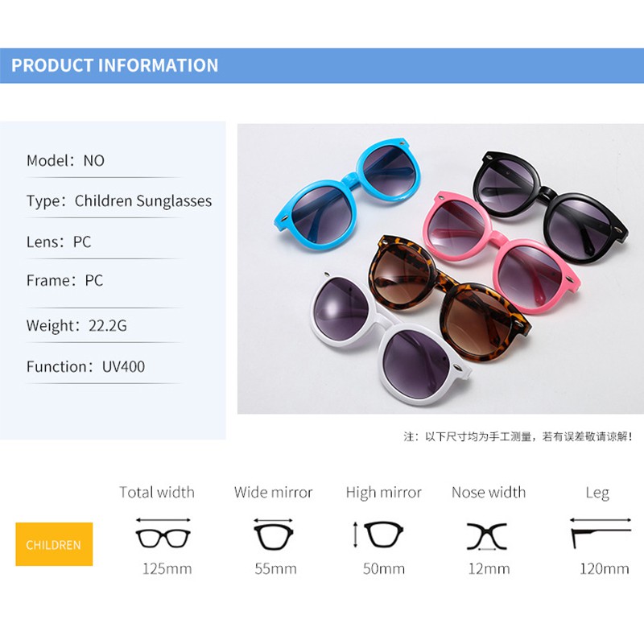Select the black sunglasses in photo
Viewport: 644px width, 644px height.
click(x=550, y=207)
